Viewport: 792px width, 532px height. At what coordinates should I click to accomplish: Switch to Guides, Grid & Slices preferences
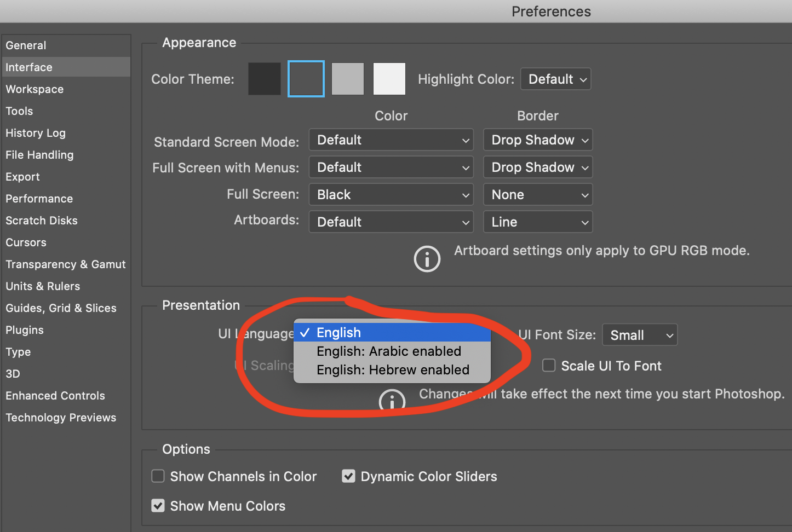point(61,308)
